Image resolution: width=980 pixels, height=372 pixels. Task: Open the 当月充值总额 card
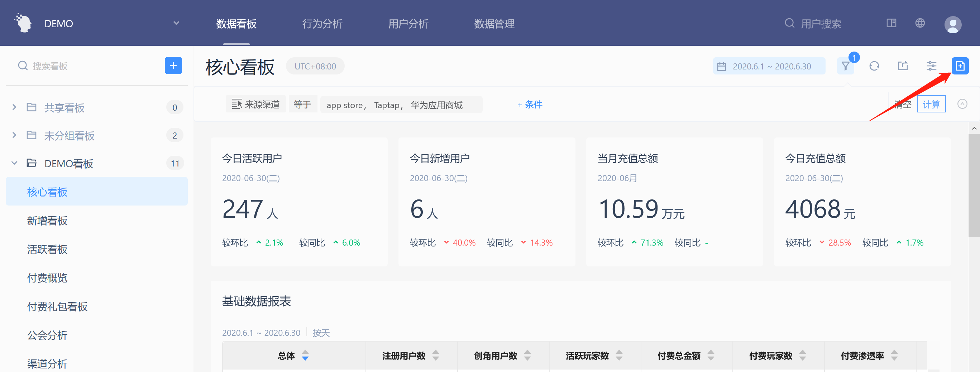point(674,202)
